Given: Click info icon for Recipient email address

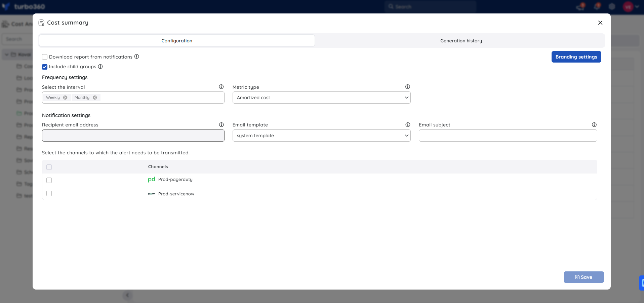Looking at the screenshot, I should 221,125.
